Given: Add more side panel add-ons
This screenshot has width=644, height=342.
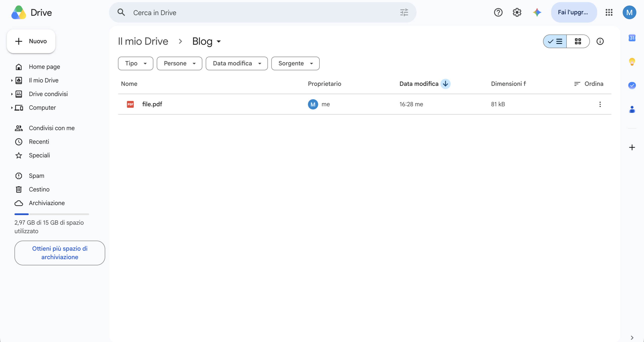Looking at the screenshot, I should 632,147.
